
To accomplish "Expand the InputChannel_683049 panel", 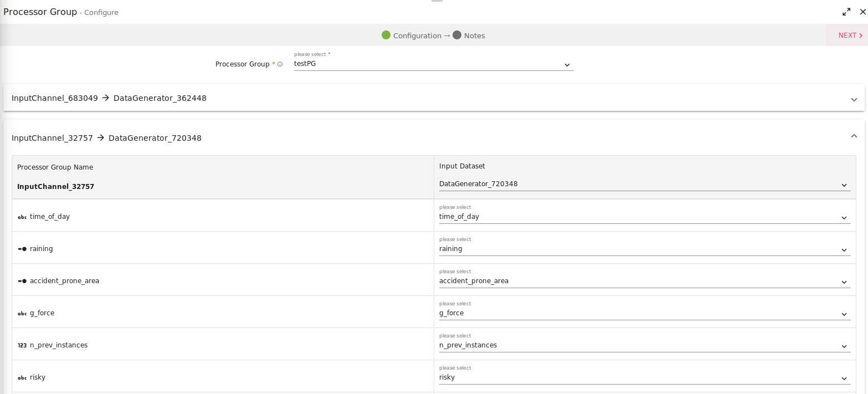I will point(854,100).
